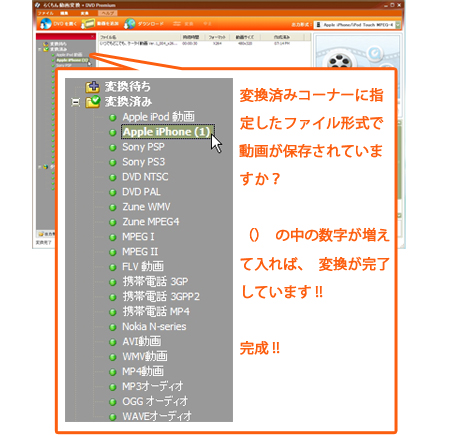This screenshot has width=450, height=435.
Task: Select the MPEG I item
Action: point(138,237)
